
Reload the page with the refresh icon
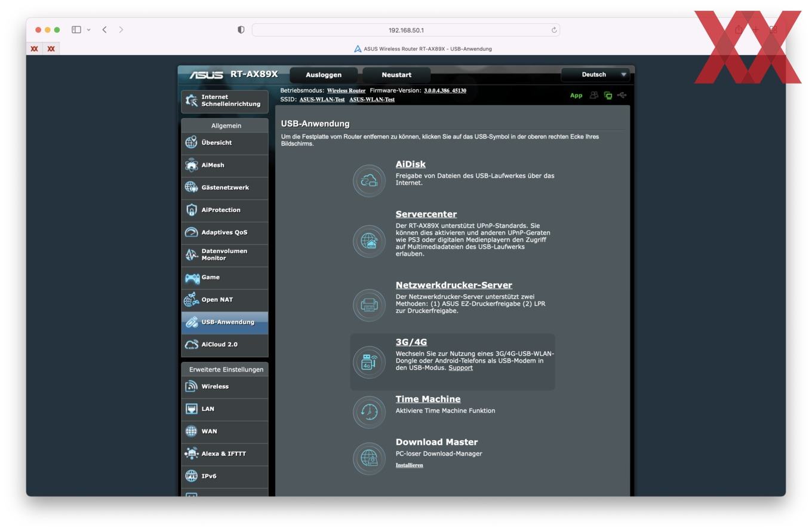pos(554,30)
